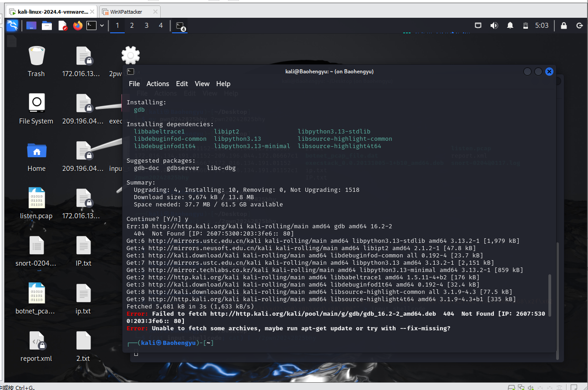Expand the terminal launcher dropdown arrow
This screenshot has height=390, width=588.
[102, 26]
